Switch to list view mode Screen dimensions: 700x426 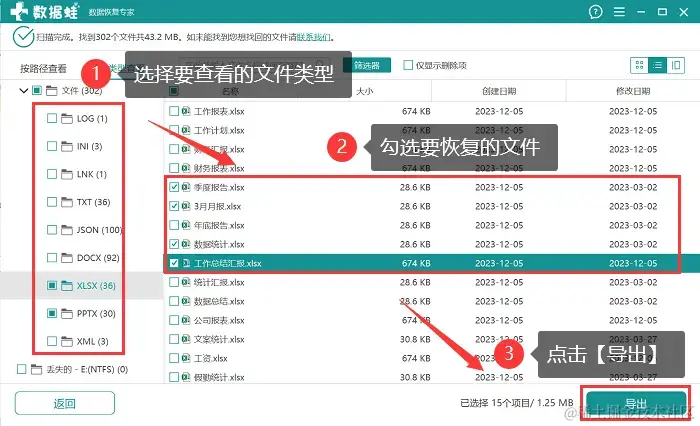pyautogui.click(x=658, y=65)
